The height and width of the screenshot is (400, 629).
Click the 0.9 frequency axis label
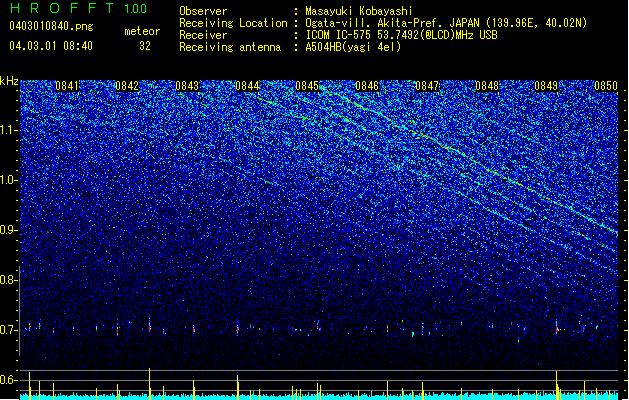8,230
